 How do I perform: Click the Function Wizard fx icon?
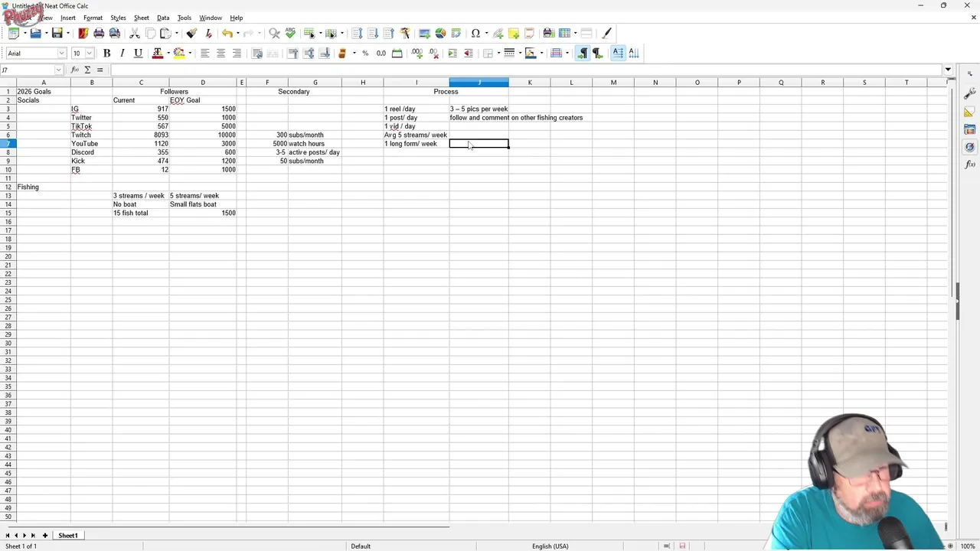pos(75,70)
